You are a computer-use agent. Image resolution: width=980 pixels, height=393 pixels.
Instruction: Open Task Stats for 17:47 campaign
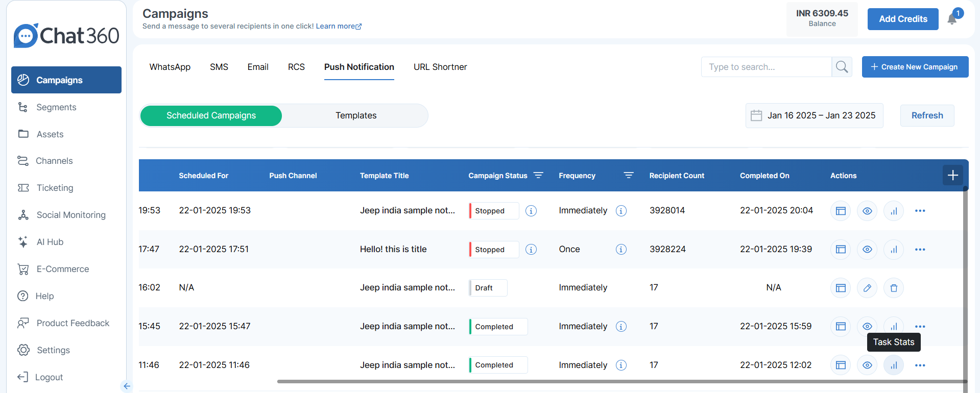click(x=894, y=250)
